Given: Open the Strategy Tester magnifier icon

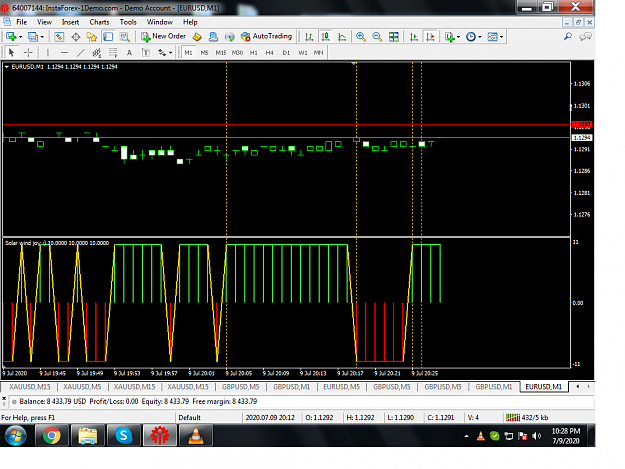Looking at the screenshot, I should pos(125,37).
